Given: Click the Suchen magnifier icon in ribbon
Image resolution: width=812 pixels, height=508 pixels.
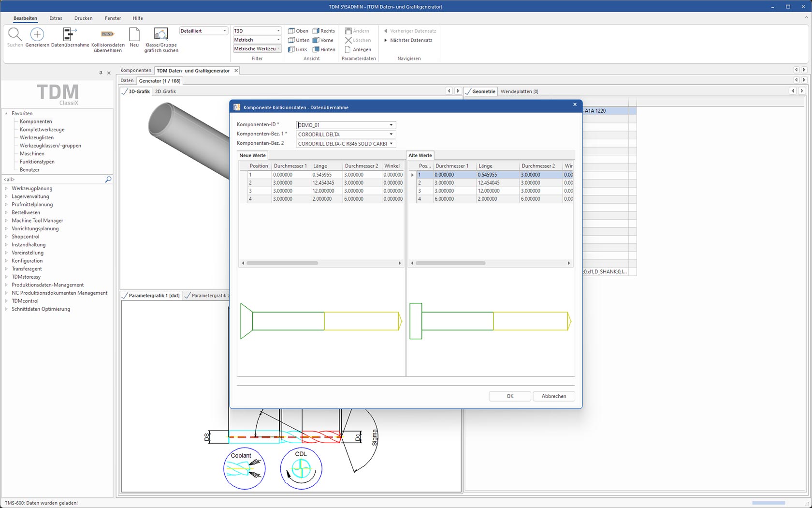Looking at the screenshot, I should click(15, 34).
